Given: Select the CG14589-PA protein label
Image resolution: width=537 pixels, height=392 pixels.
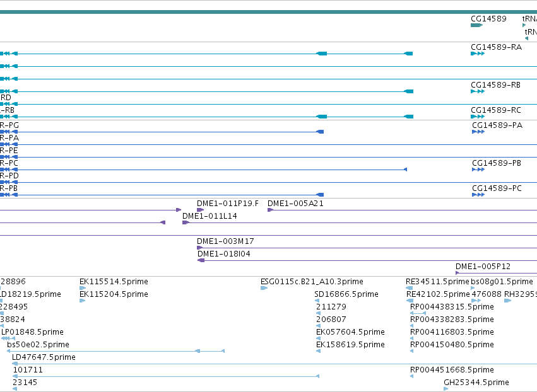Looking at the screenshot, I should tap(497, 125).
